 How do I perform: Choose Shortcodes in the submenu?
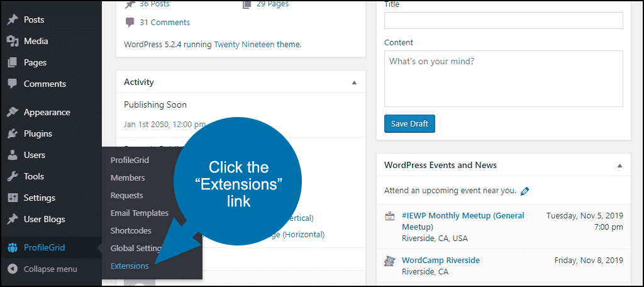tap(131, 230)
